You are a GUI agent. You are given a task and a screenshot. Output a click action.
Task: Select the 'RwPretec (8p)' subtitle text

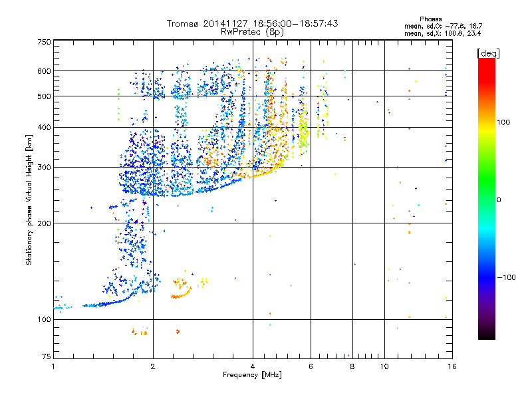click(252, 32)
